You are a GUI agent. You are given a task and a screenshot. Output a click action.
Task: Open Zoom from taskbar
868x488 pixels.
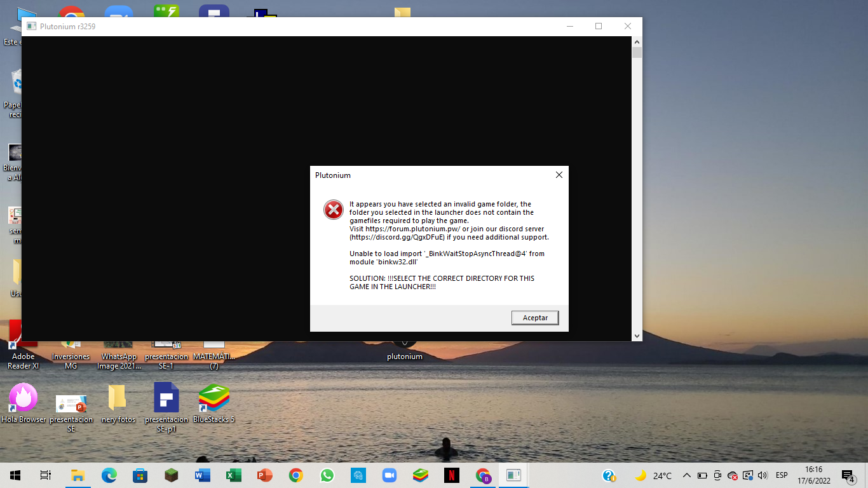pos(389,475)
